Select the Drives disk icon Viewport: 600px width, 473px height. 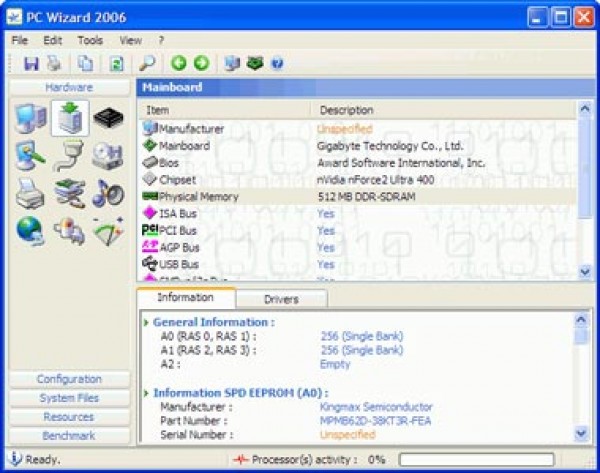pos(108,156)
